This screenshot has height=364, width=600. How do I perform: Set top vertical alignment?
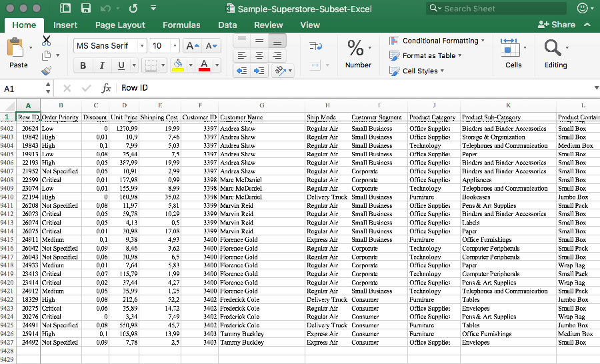242,40
